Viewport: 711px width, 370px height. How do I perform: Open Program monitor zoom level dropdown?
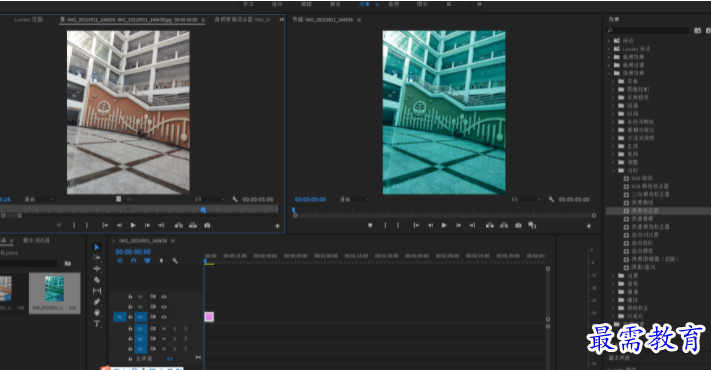355,199
